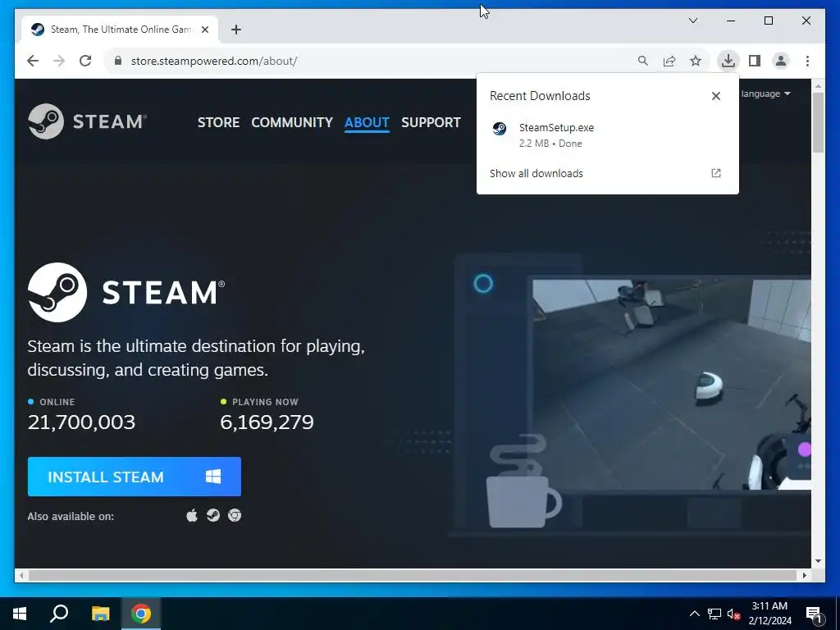Click the INSTALL STEAM button

pyautogui.click(x=135, y=477)
